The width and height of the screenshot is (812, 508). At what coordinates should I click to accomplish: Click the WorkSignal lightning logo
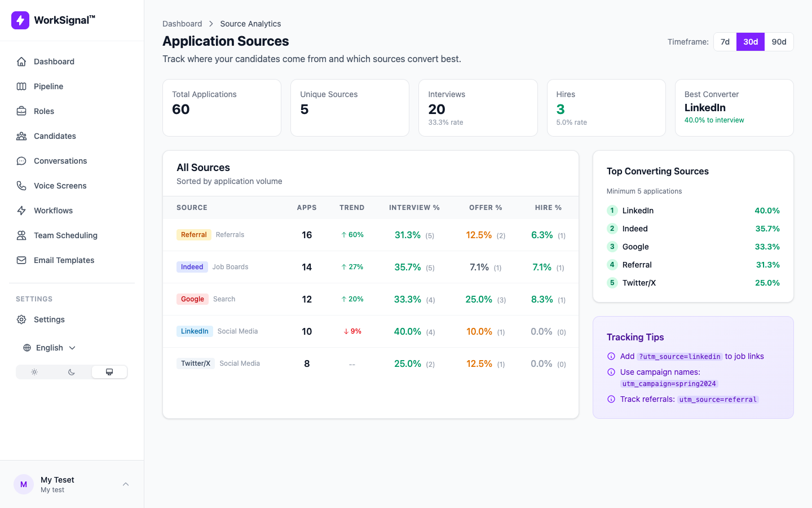tap(19, 20)
